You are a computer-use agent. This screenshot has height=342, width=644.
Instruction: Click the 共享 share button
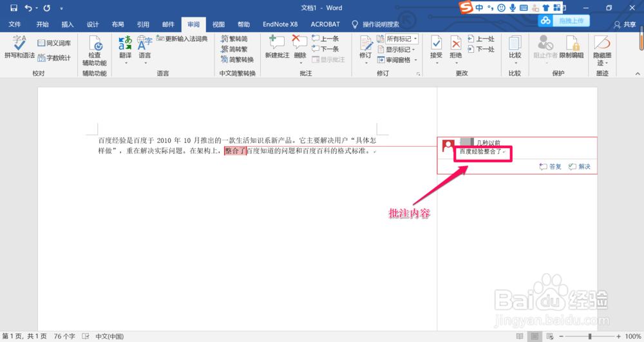(x=625, y=24)
